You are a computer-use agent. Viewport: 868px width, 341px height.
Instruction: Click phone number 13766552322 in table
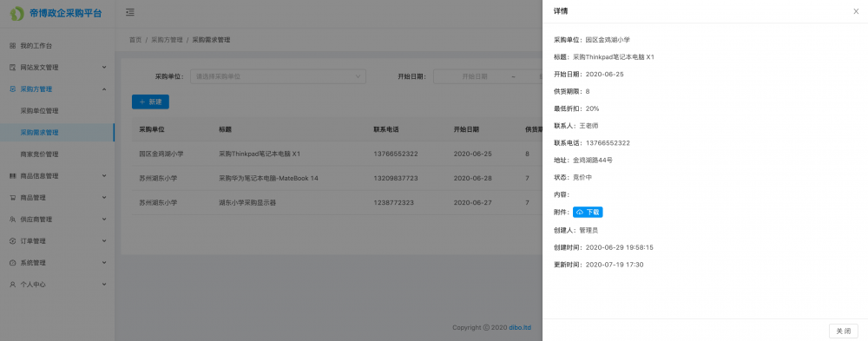point(396,154)
